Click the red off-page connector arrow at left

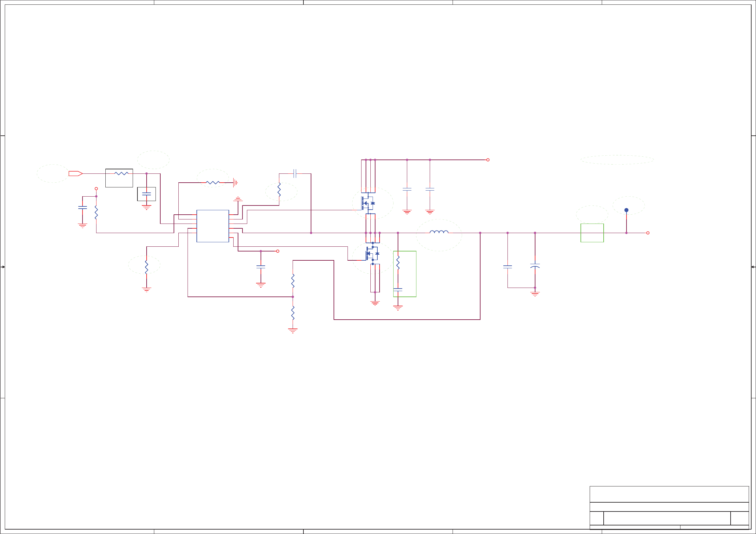75,173
